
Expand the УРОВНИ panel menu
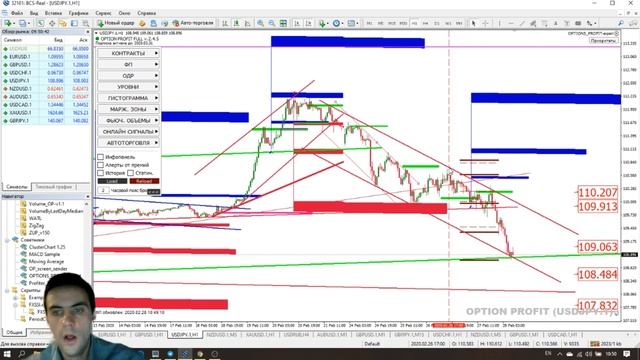[x=129, y=87]
